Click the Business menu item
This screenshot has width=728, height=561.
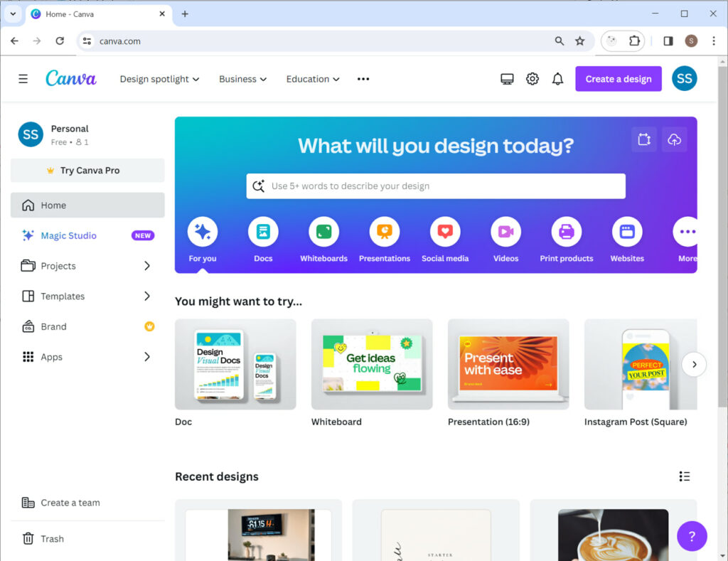[242, 79]
